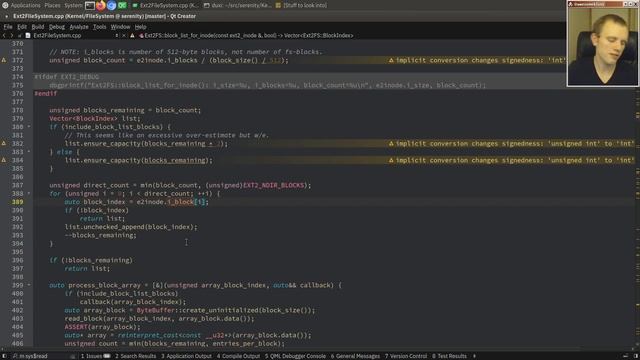Image resolution: width=640 pixels, height=360 pixels.
Task: Click line number 389 in the gutter
Action: (x=18, y=202)
